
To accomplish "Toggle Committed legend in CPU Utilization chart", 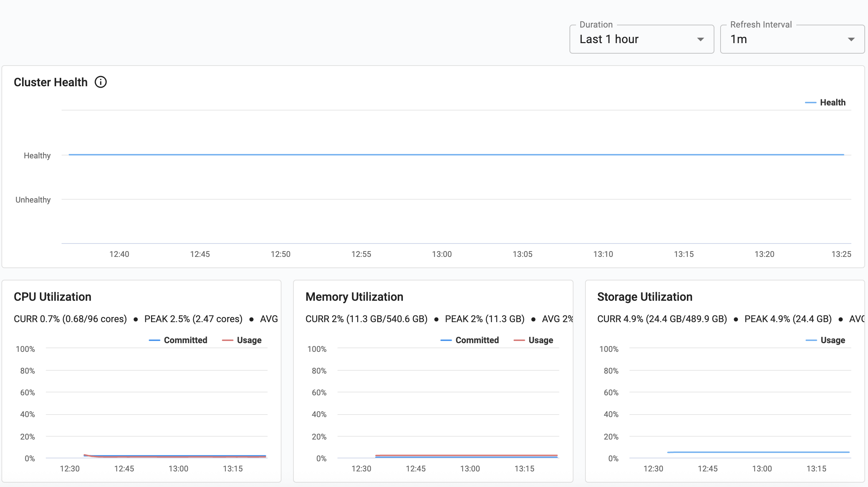I will (x=178, y=340).
